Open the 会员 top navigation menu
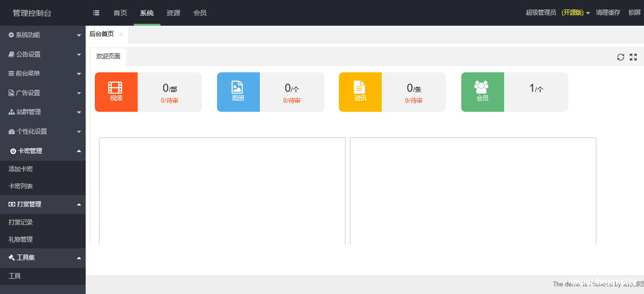 coord(200,13)
